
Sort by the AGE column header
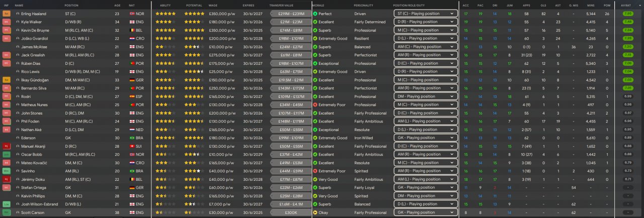click(117, 5)
